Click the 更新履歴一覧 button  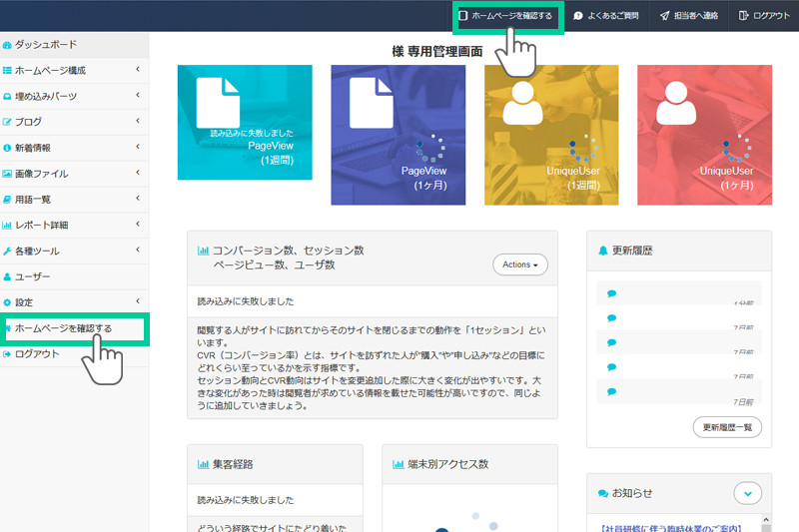(726, 427)
